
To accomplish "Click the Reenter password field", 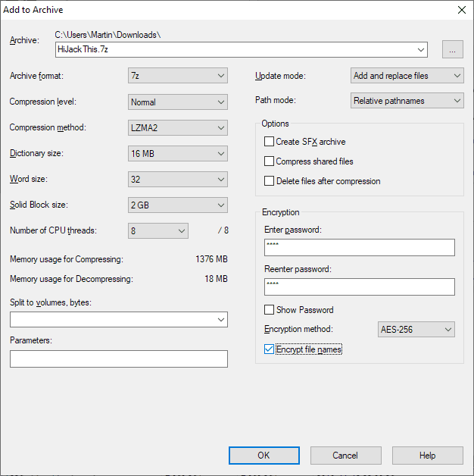I will click(x=360, y=287).
